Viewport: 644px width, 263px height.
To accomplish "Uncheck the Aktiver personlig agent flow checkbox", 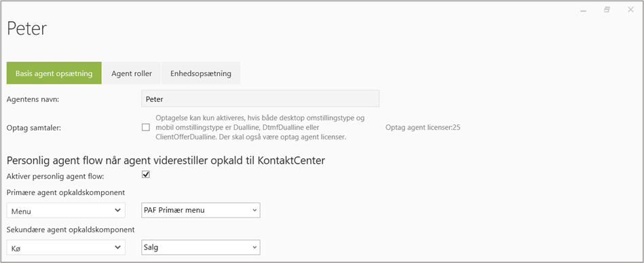I will (x=146, y=175).
